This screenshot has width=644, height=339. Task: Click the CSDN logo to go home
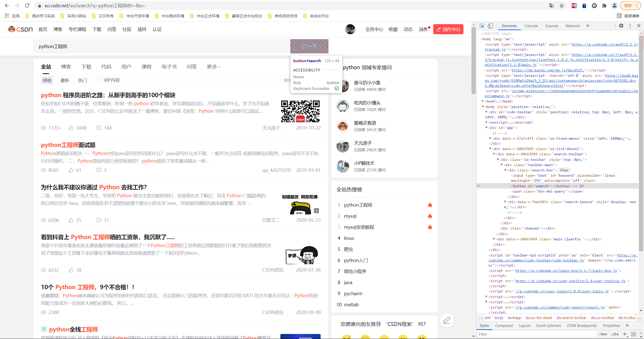[20, 29]
